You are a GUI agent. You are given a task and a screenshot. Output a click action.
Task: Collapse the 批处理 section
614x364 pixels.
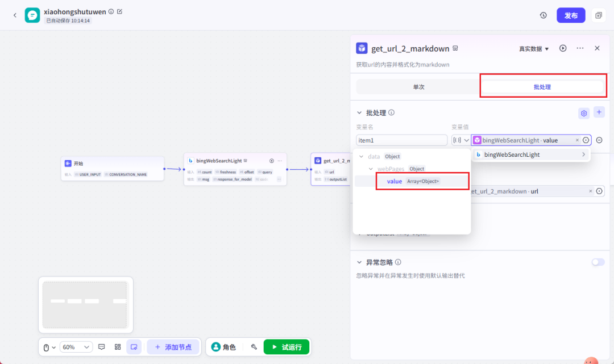359,112
